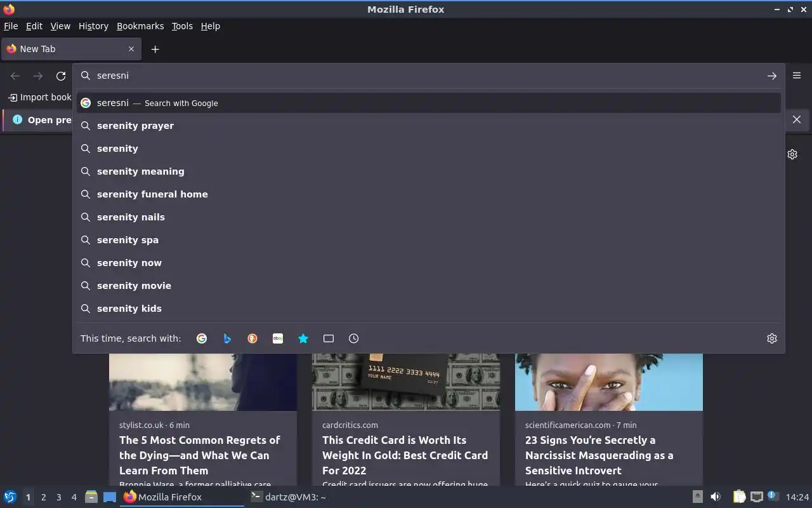This screenshot has height=508, width=812.
Task: Open volume control in system tray
Action: 716,497
